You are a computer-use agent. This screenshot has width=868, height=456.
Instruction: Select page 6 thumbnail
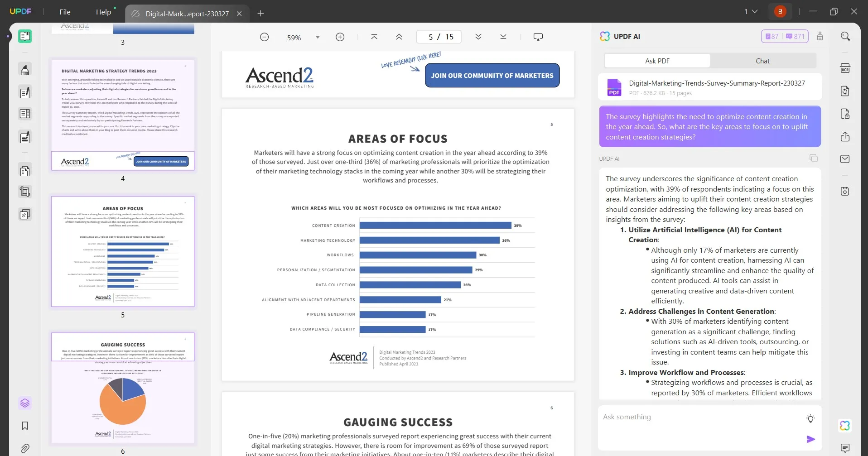(x=123, y=388)
